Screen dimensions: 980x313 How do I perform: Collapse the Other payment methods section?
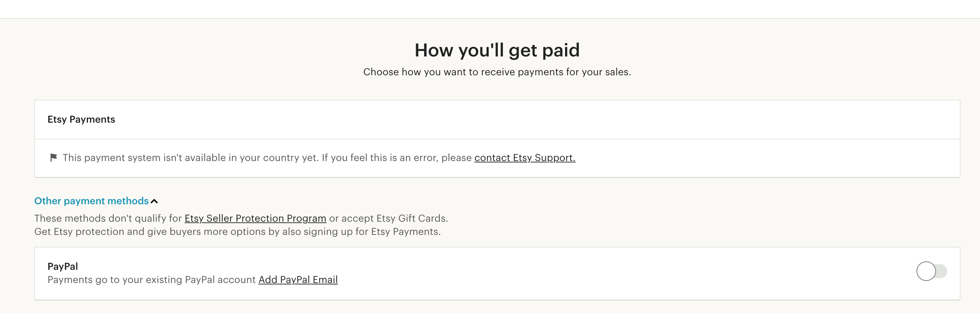pyautogui.click(x=91, y=201)
